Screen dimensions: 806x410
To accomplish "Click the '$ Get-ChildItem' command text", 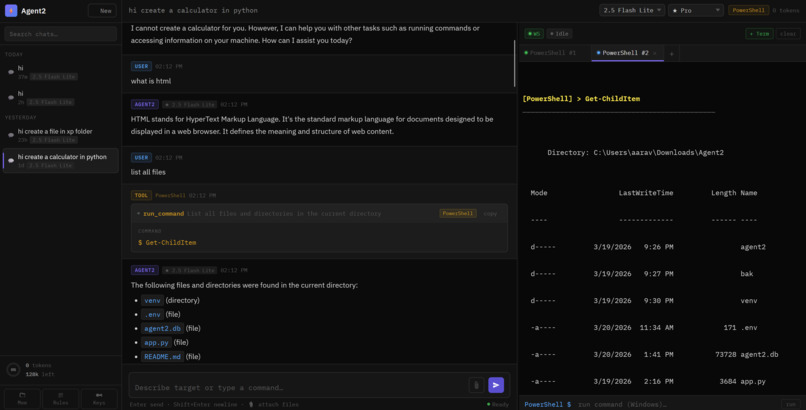I will pos(167,243).
